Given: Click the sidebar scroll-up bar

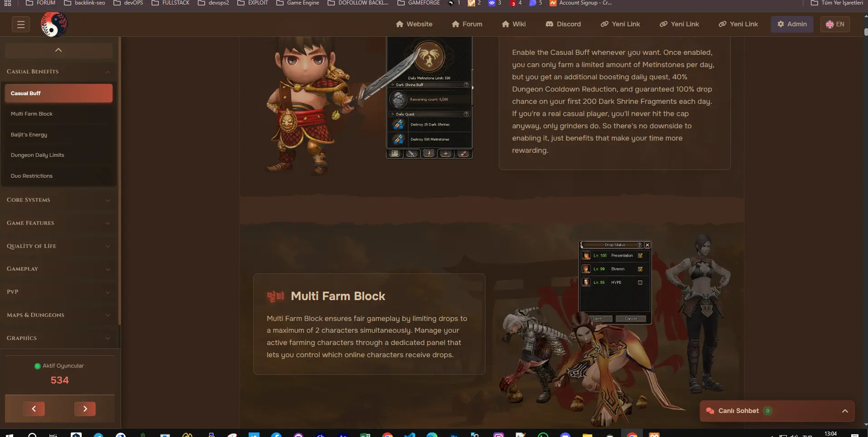Looking at the screenshot, I should [x=59, y=50].
